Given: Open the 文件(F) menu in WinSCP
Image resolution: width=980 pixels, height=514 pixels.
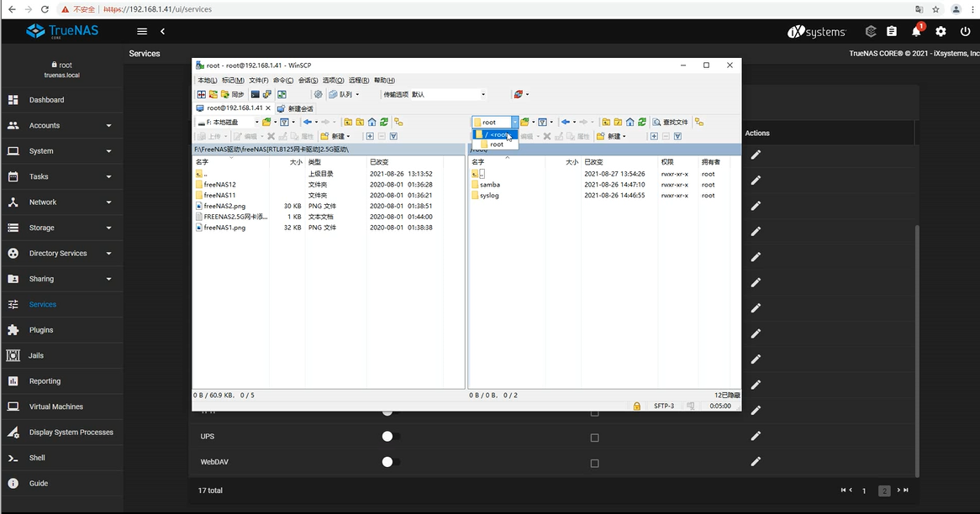Looking at the screenshot, I should point(258,81).
